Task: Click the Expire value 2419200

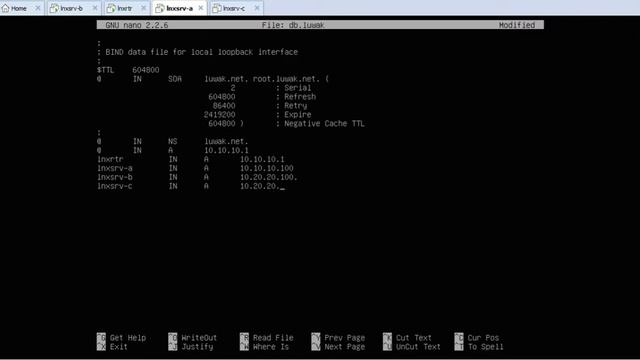Action: coord(220,115)
